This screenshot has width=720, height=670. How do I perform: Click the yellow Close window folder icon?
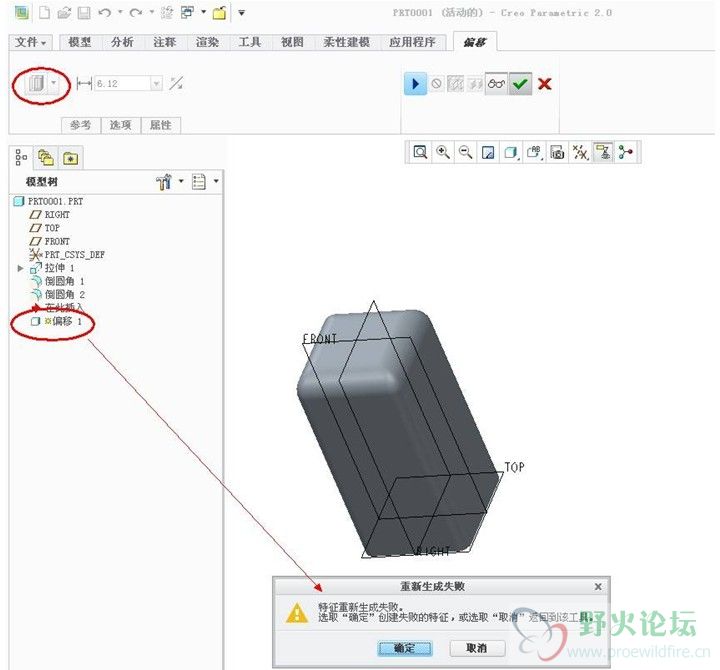coord(219,13)
